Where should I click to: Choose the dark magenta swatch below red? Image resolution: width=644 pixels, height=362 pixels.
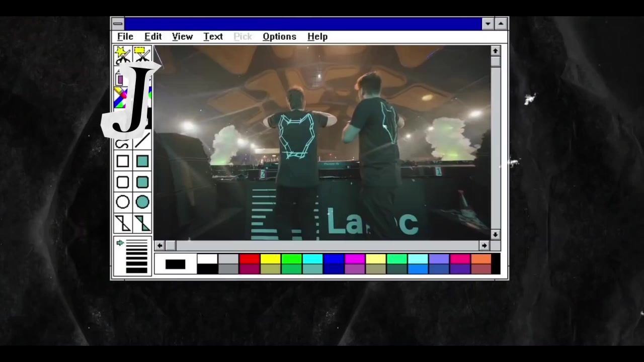click(x=249, y=269)
